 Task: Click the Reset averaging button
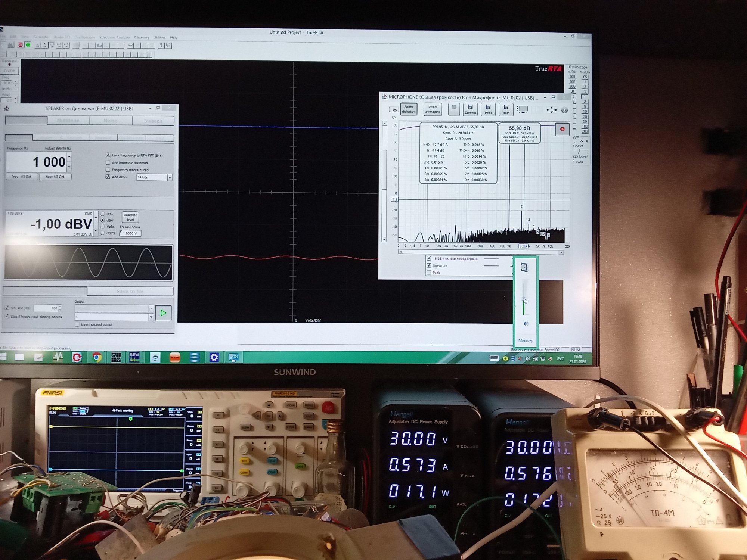point(433,109)
